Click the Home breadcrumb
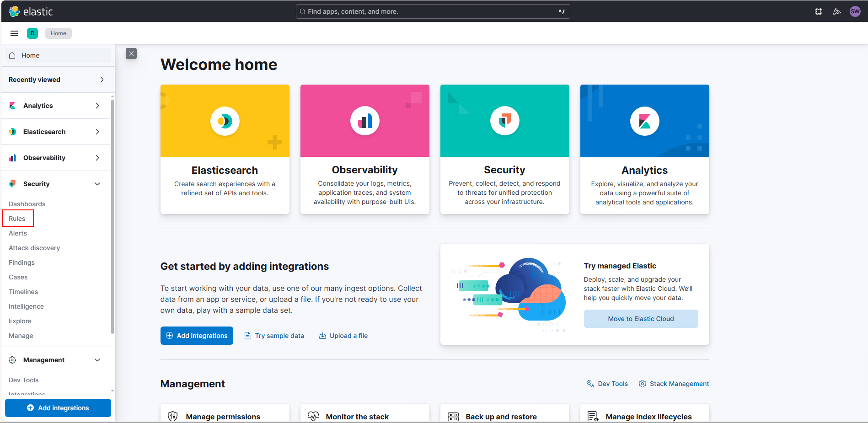868x423 pixels. click(59, 33)
